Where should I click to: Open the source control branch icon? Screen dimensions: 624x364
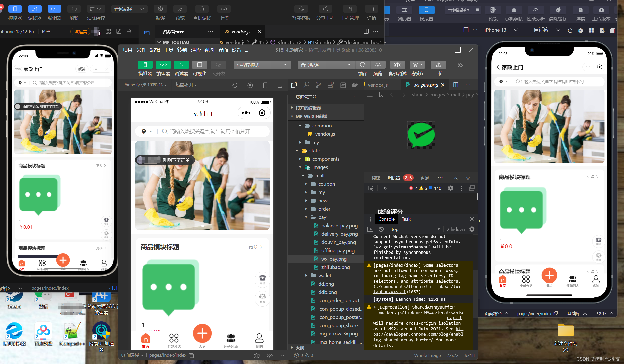(318, 85)
